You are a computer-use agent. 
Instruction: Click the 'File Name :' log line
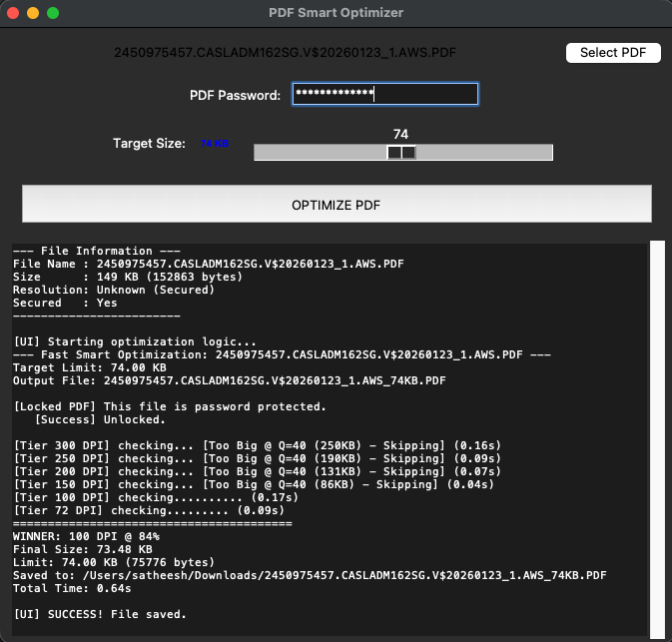[x=209, y=264]
